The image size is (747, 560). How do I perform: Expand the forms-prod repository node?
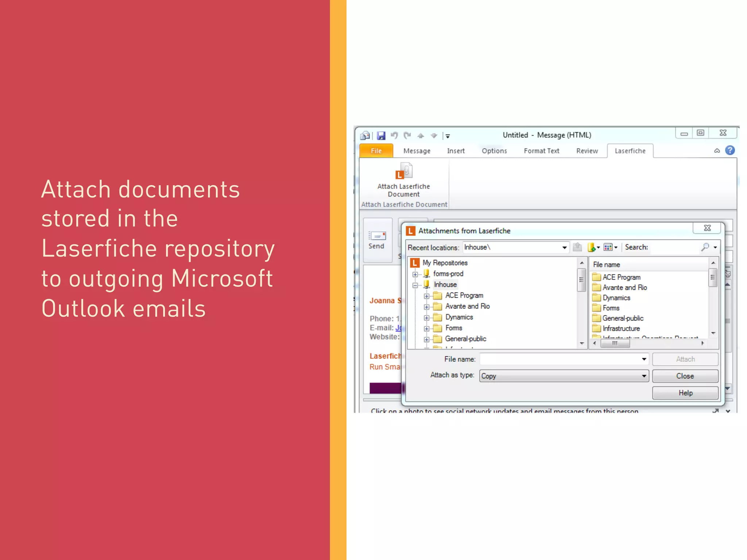coord(415,274)
